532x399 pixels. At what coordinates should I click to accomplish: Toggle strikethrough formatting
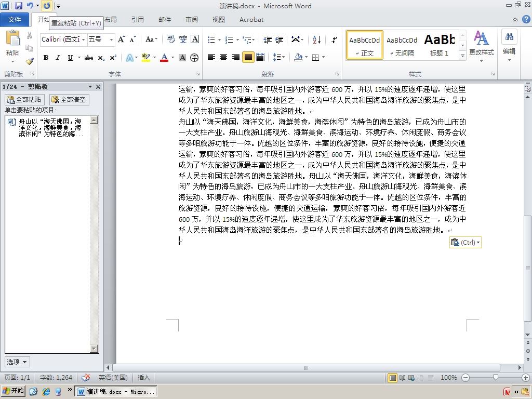click(x=89, y=58)
